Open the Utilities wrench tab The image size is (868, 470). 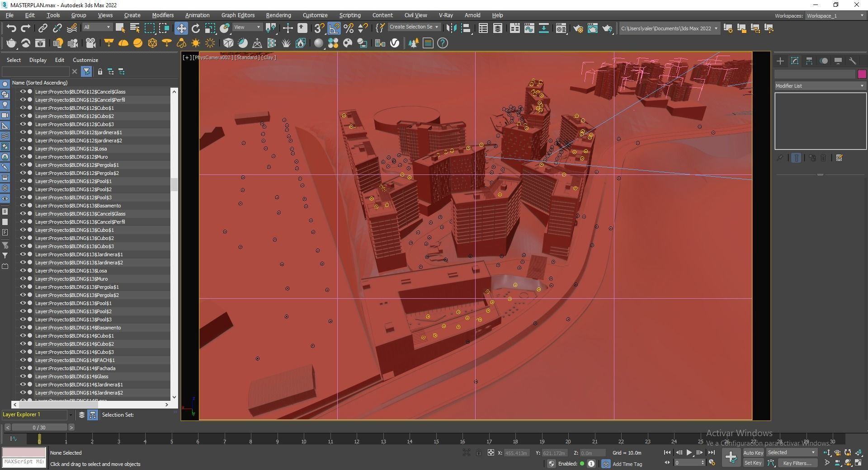[x=853, y=61]
